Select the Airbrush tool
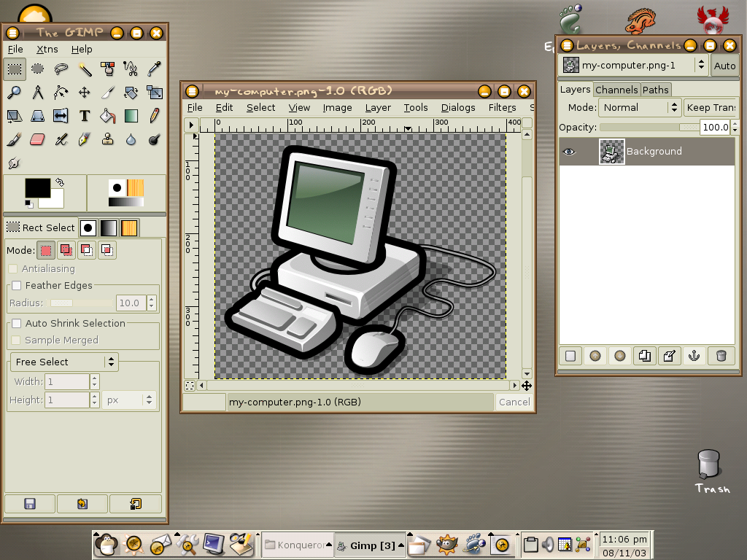This screenshot has height=560, width=747. (x=61, y=139)
